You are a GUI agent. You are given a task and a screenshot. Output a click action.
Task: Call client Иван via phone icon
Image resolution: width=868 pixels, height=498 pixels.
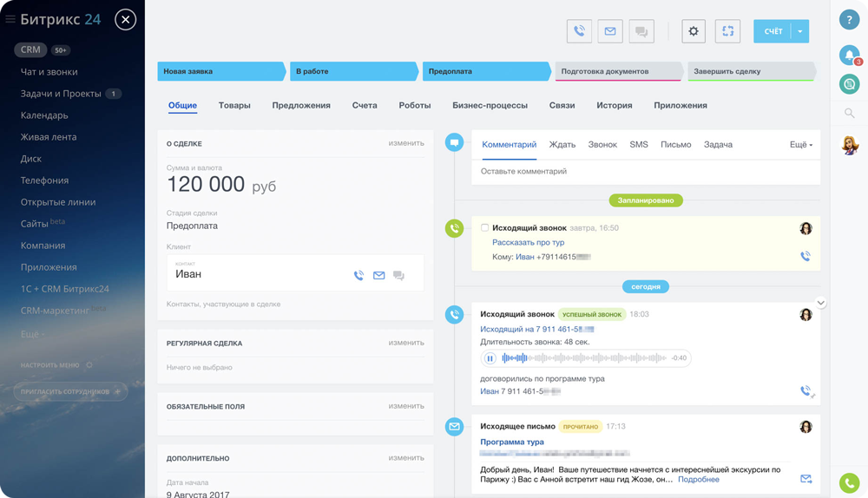coord(358,275)
